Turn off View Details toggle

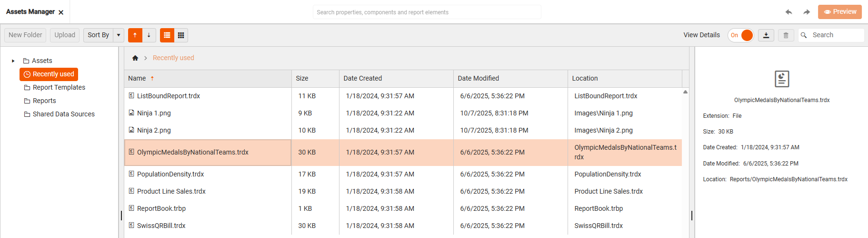[741, 35]
